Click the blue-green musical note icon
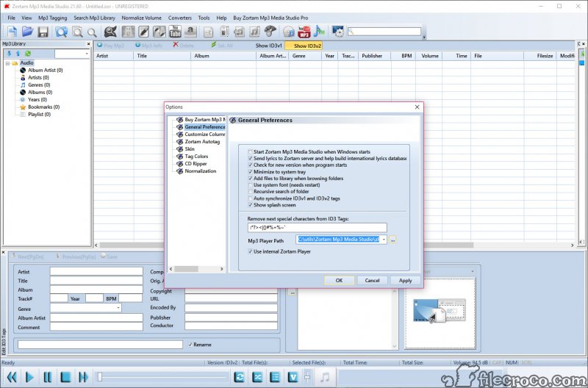The height and width of the screenshot is (388, 588). pyautogui.click(x=319, y=32)
